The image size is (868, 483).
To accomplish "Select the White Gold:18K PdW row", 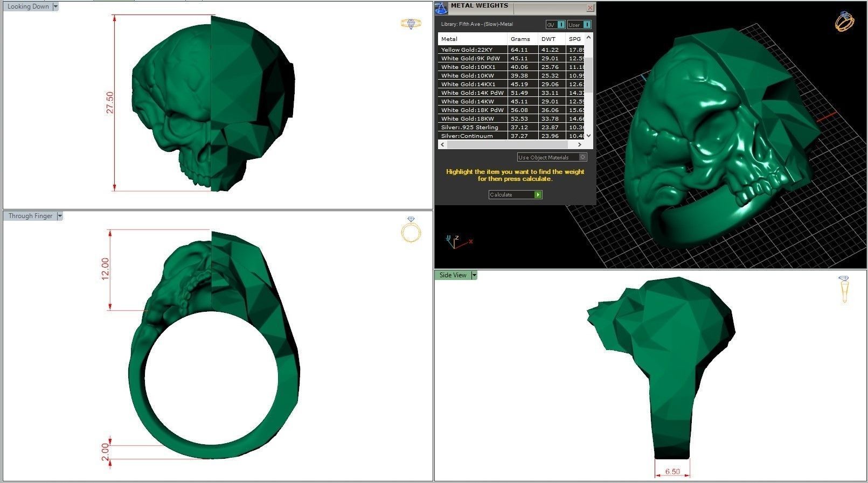I will coord(511,110).
